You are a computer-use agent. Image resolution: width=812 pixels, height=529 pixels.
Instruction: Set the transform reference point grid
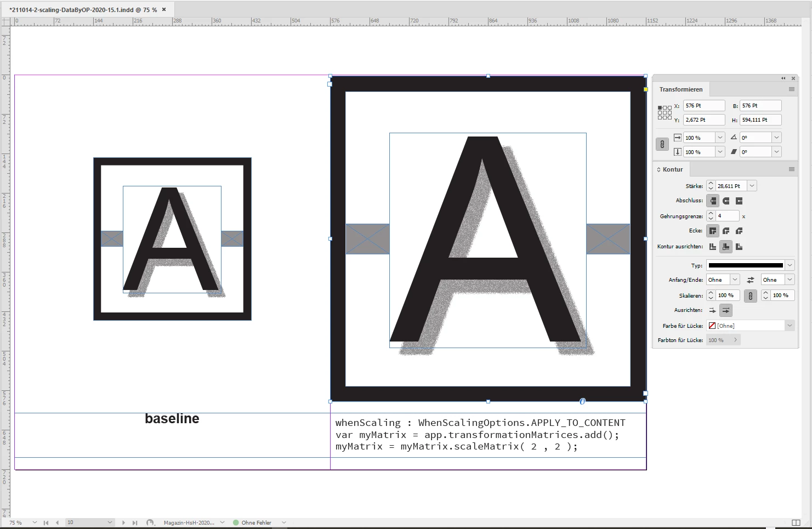coord(665,112)
